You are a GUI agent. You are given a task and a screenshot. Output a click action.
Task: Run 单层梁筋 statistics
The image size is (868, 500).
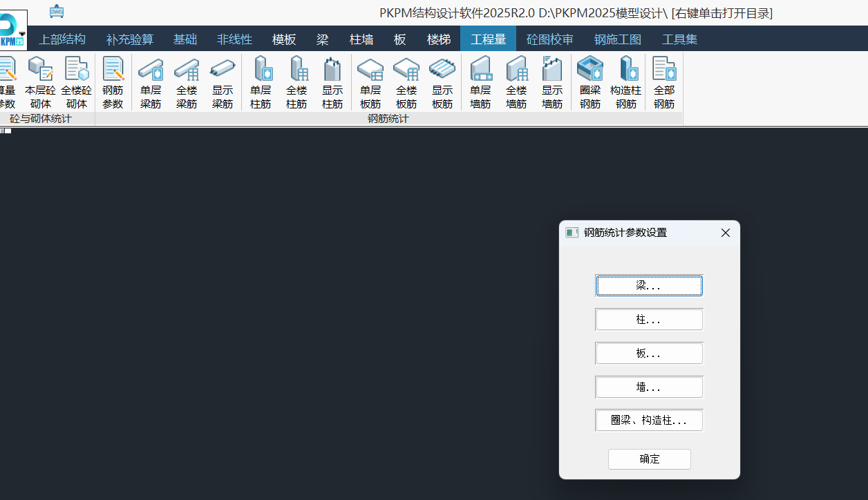click(x=151, y=82)
